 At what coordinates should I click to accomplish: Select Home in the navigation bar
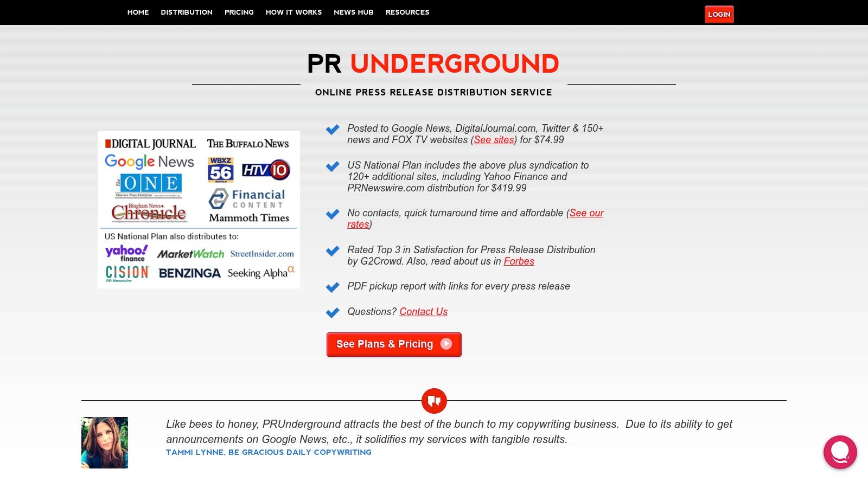click(x=138, y=12)
